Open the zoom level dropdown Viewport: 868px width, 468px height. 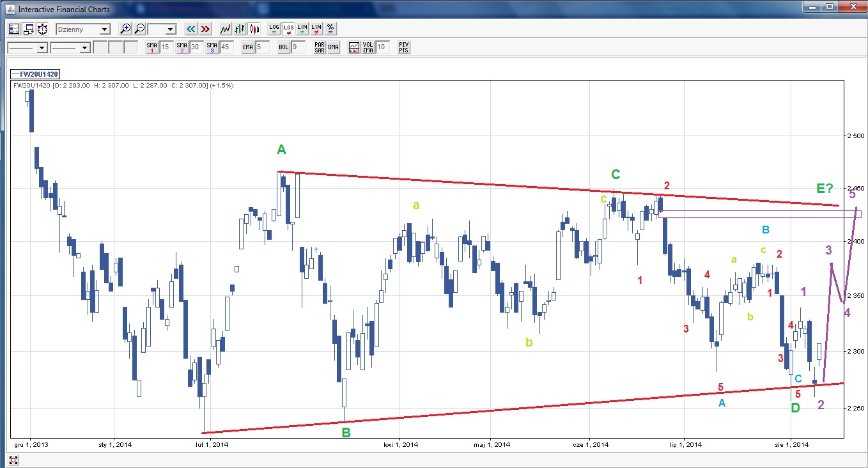[162, 29]
